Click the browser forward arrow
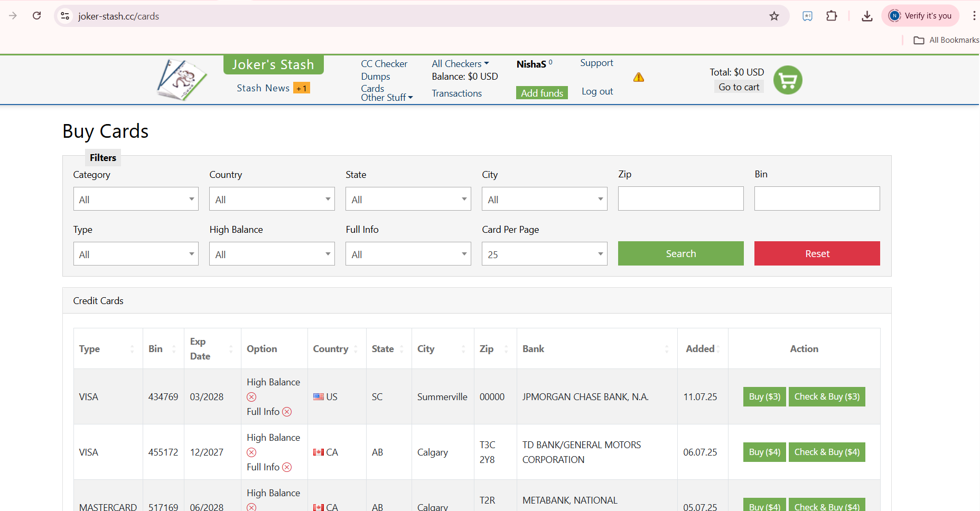Viewport: 980px width, 511px height. (13, 16)
